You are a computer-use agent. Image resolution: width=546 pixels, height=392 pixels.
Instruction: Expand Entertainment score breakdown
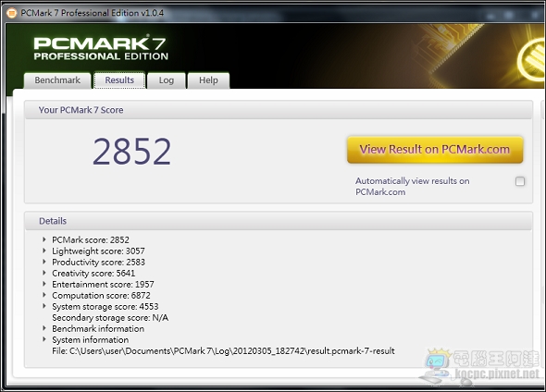tap(44, 284)
